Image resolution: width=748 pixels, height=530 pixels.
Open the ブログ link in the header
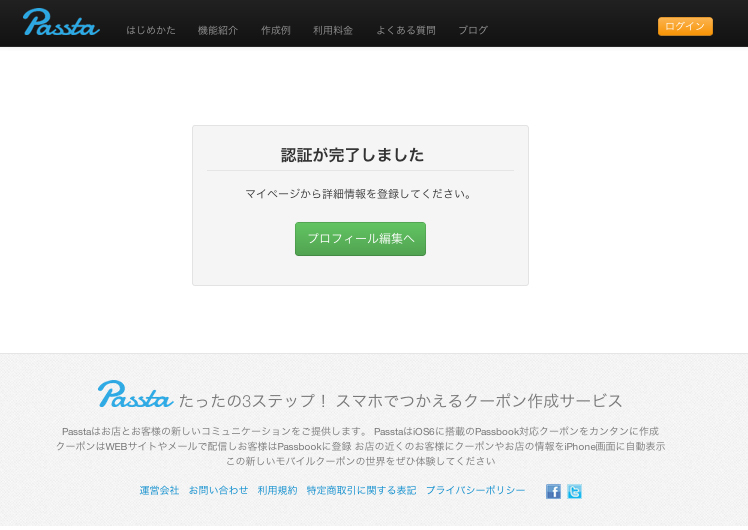click(x=473, y=30)
